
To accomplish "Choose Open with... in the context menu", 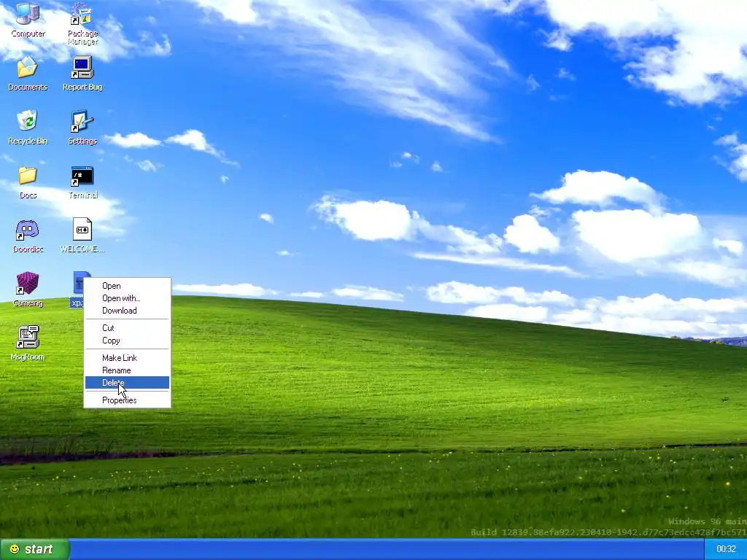I will point(127,298).
